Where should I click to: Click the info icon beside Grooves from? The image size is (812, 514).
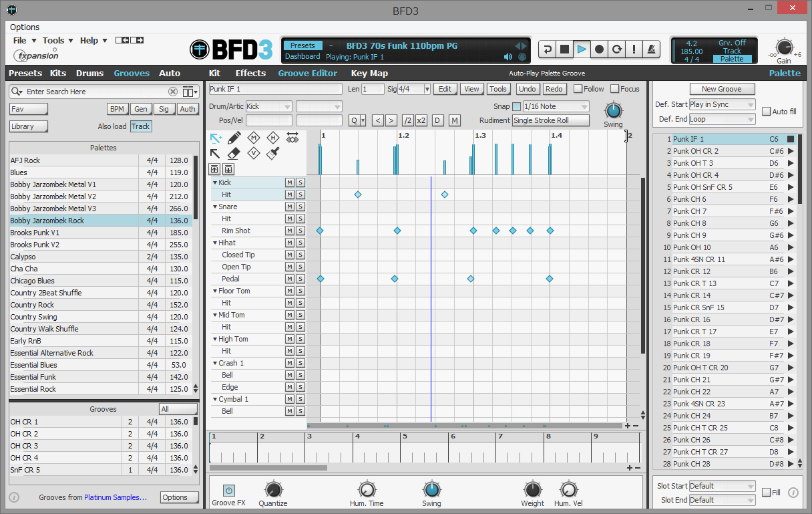[x=14, y=497]
